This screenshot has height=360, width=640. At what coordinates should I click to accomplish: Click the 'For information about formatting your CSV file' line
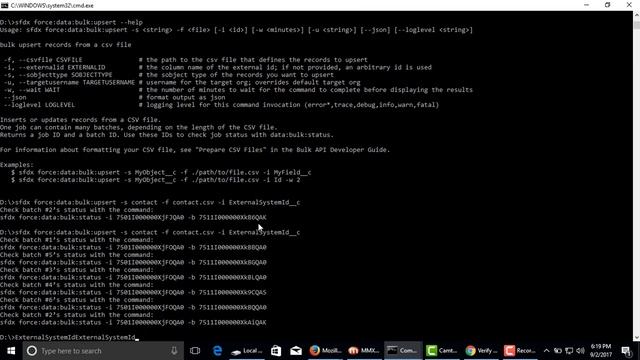click(x=195, y=150)
